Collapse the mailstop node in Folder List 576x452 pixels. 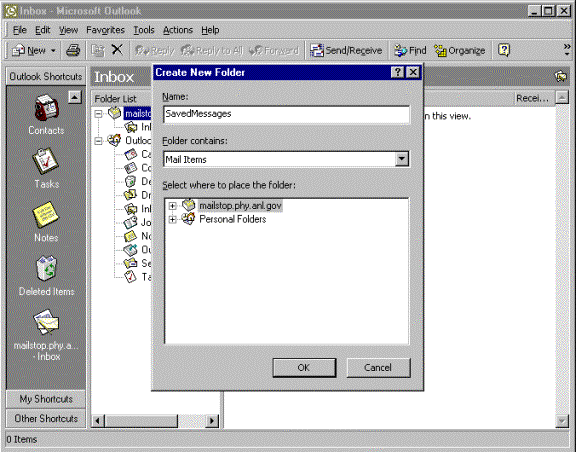pyautogui.click(x=98, y=114)
